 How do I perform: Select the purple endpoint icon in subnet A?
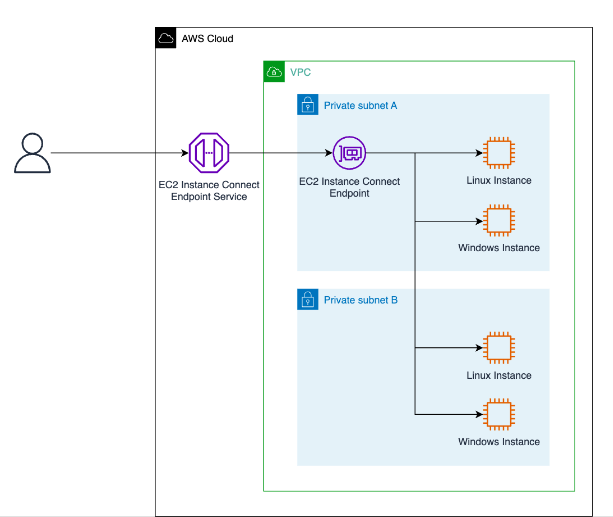pyautogui.click(x=350, y=153)
